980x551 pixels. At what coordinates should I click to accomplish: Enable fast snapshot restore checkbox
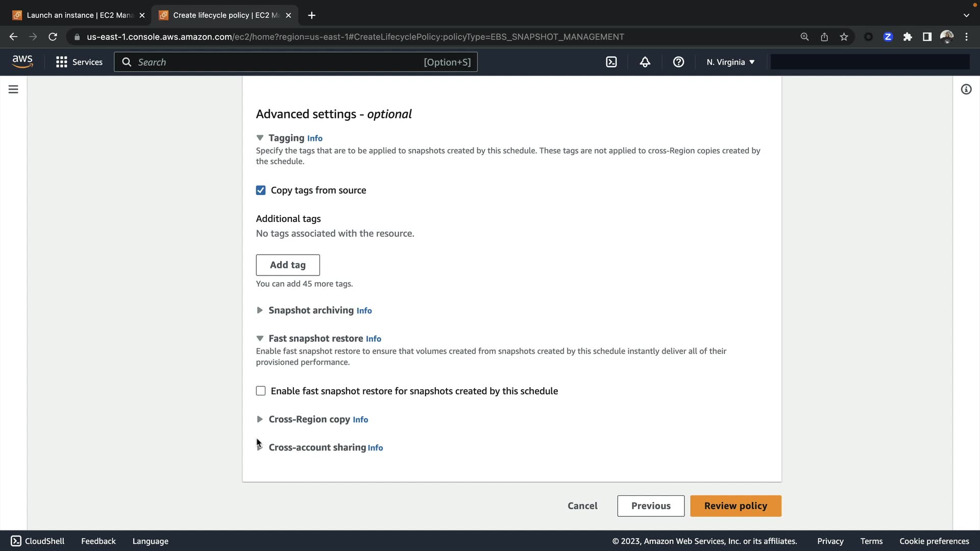(x=261, y=391)
